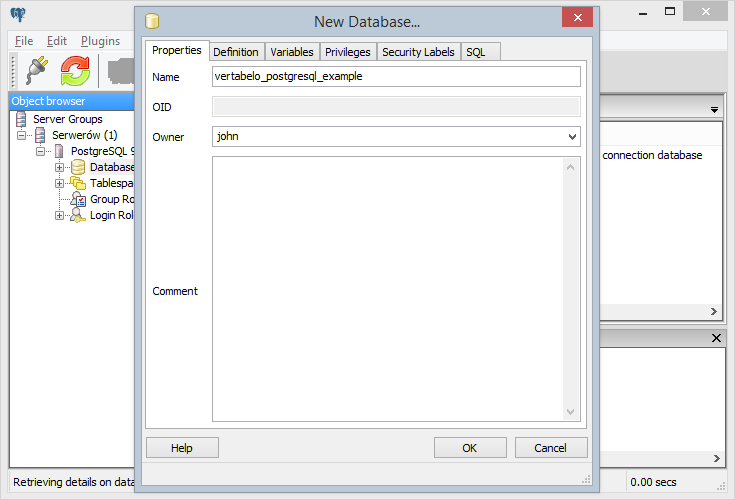Click the Login Roles icon
The height and width of the screenshot is (500, 735).
(x=78, y=215)
